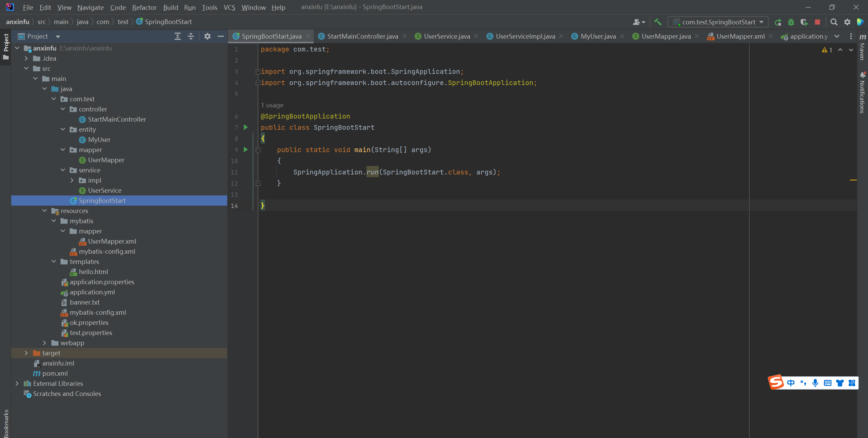This screenshot has width=868, height=438.
Task: Toggle the Bookmarks tool window
Action: click(6, 423)
